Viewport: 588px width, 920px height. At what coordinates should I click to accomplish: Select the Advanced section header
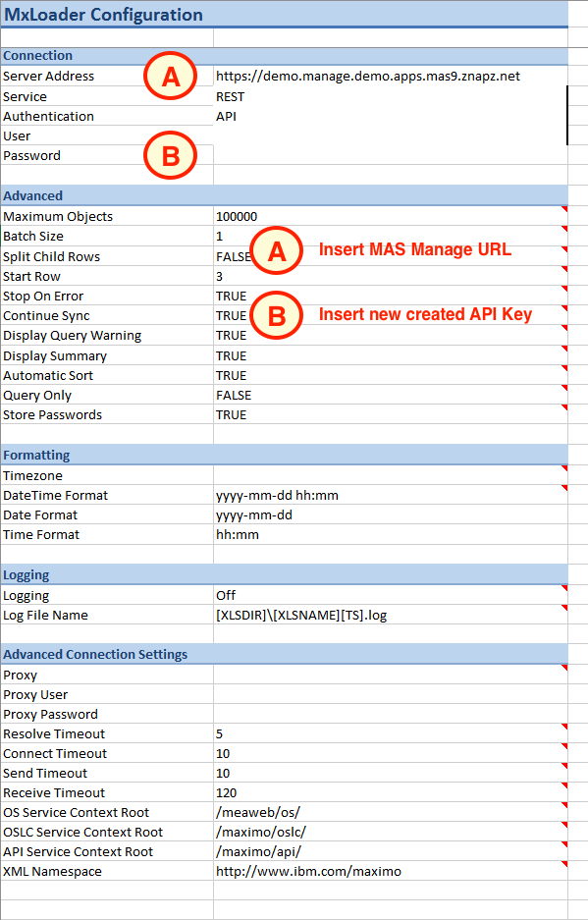click(x=284, y=196)
